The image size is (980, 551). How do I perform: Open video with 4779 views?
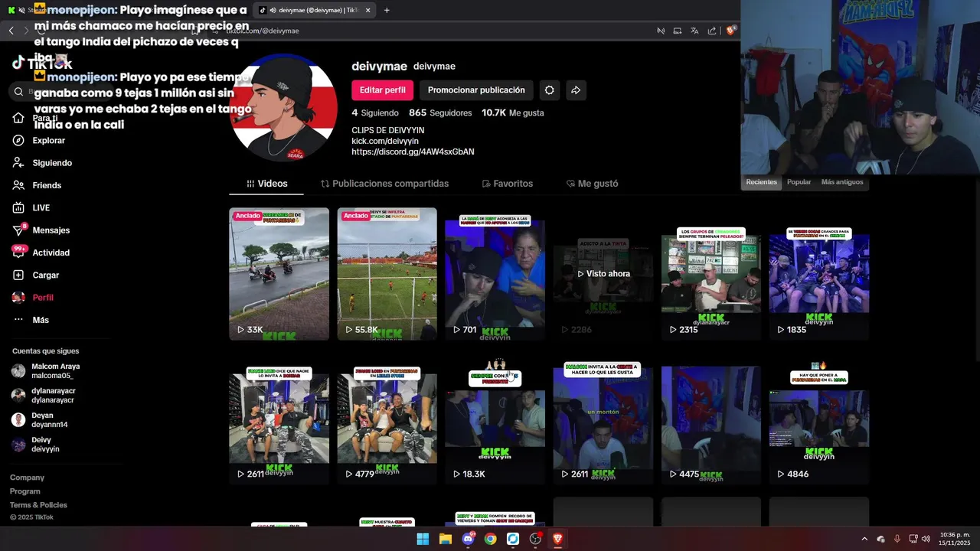point(387,419)
